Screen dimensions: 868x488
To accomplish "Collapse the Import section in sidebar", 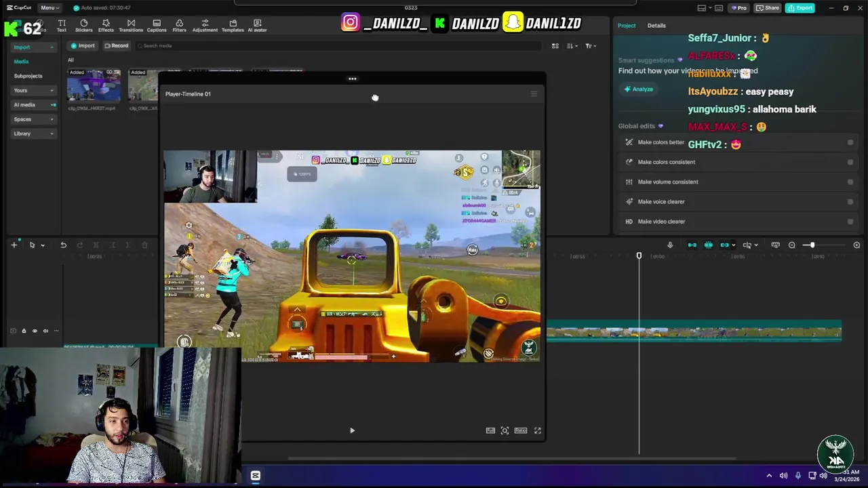I will coord(33,47).
